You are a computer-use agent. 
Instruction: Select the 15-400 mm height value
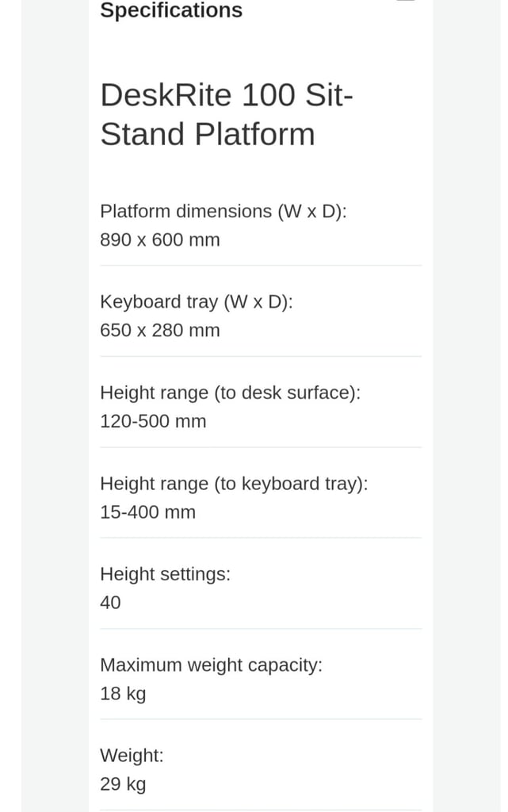(147, 512)
